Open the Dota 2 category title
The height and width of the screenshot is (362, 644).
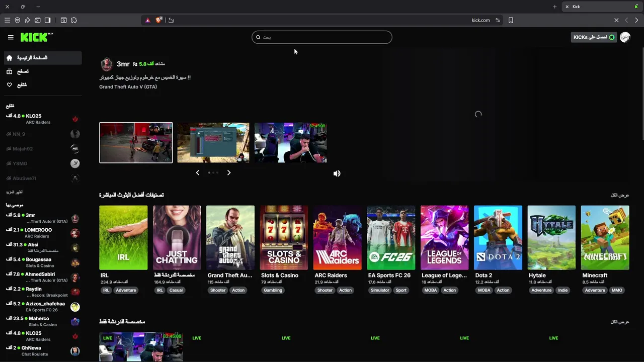[x=484, y=276]
